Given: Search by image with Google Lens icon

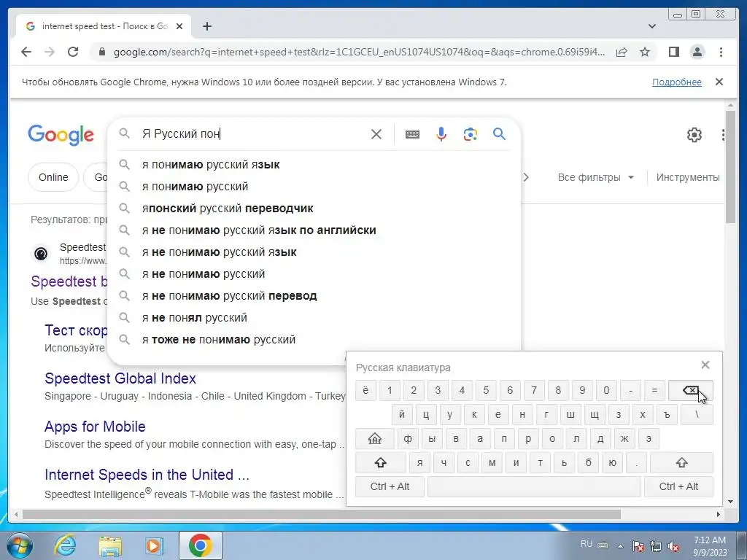Looking at the screenshot, I should tap(471, 134).
